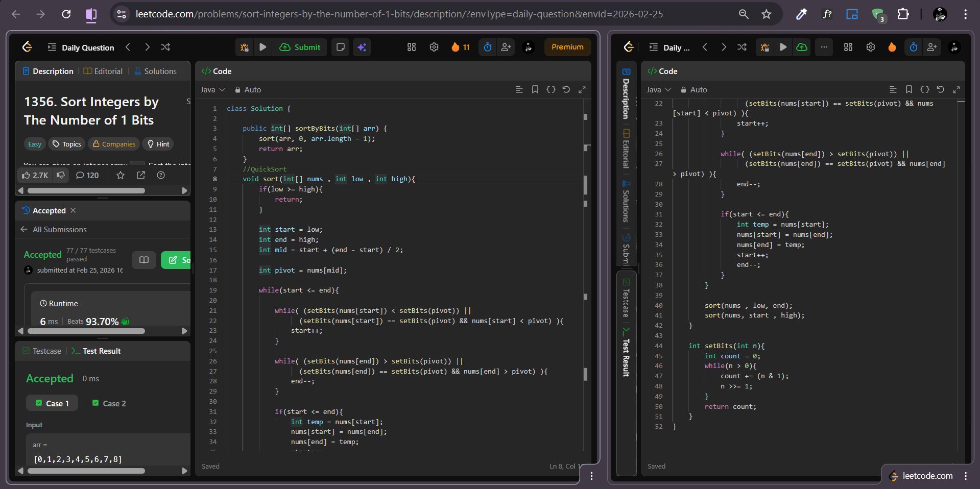Toggle the favorite star below the problem title

pos(121,175)
